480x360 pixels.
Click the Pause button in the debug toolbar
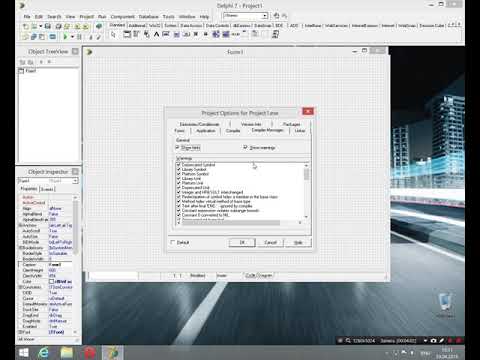pos(79,37)
